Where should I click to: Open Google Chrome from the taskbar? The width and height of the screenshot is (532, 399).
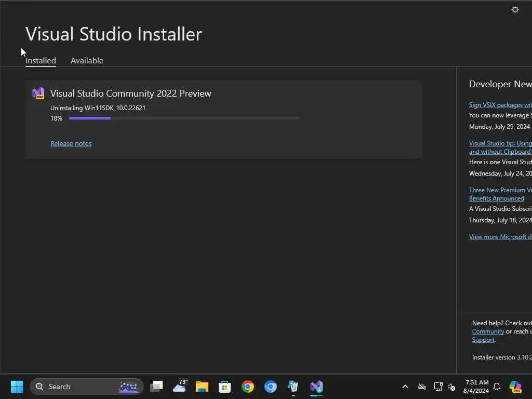248,387
